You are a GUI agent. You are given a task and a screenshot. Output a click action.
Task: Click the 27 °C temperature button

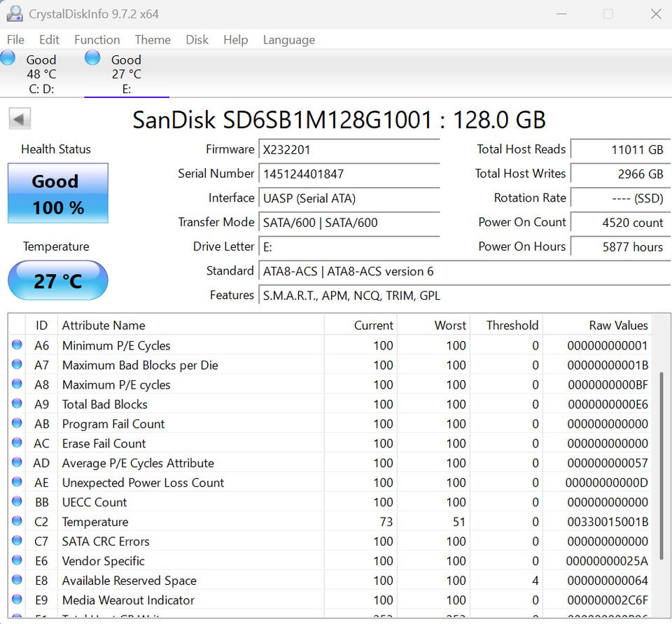point(58,280)
